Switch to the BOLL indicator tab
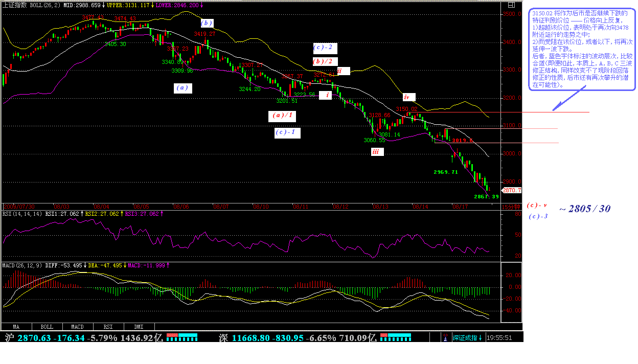638x364 pixels. click(47, 326)
